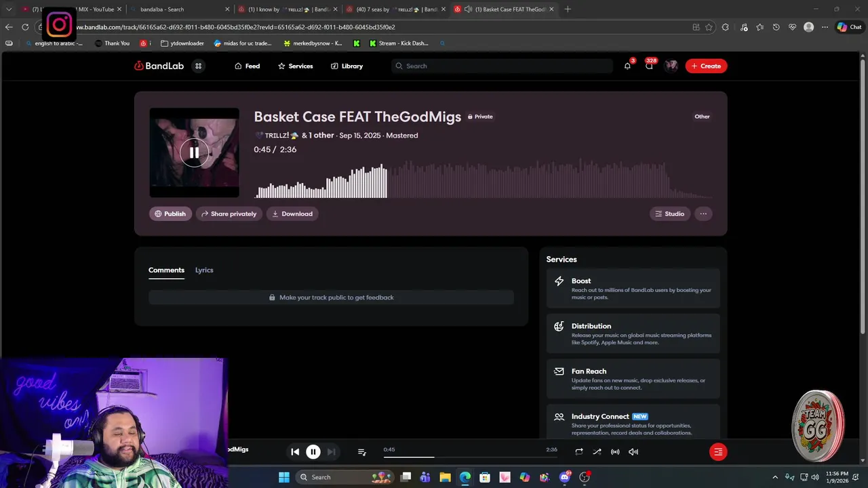
Task: Show hidden system tray icons
Action: pos(775,477)
